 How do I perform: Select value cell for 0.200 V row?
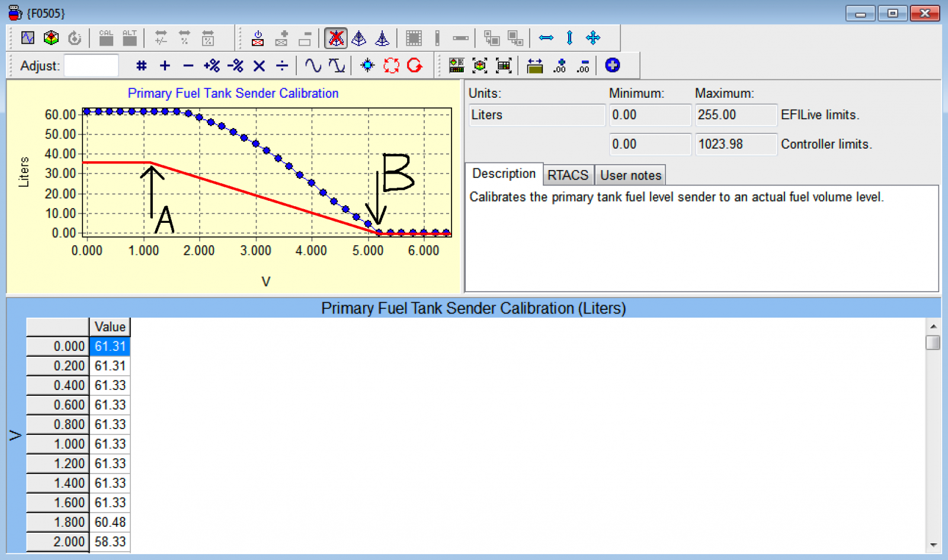pyautogui.click(x=110, y=366)
